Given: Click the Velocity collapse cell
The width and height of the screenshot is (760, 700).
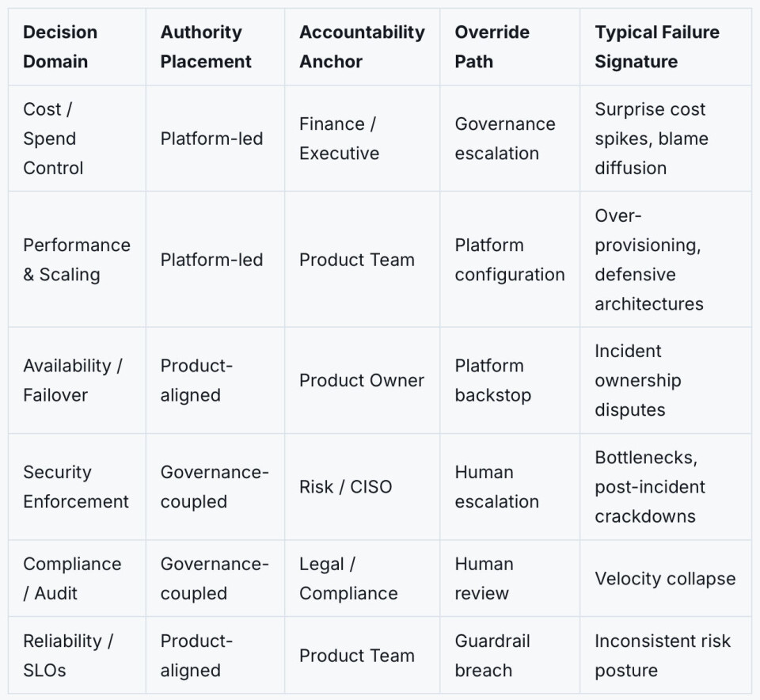Looking at the screenshot, I should click(x=665, y=578).
